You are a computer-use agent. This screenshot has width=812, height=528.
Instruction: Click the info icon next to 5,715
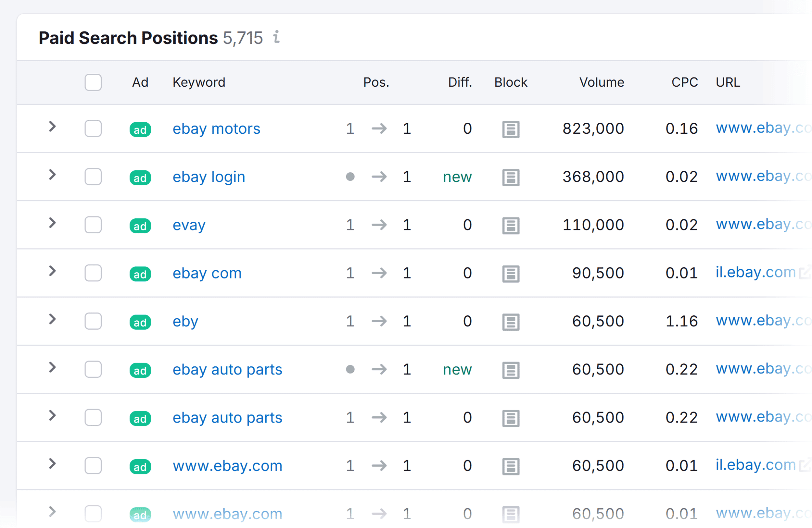click(276, 38)
